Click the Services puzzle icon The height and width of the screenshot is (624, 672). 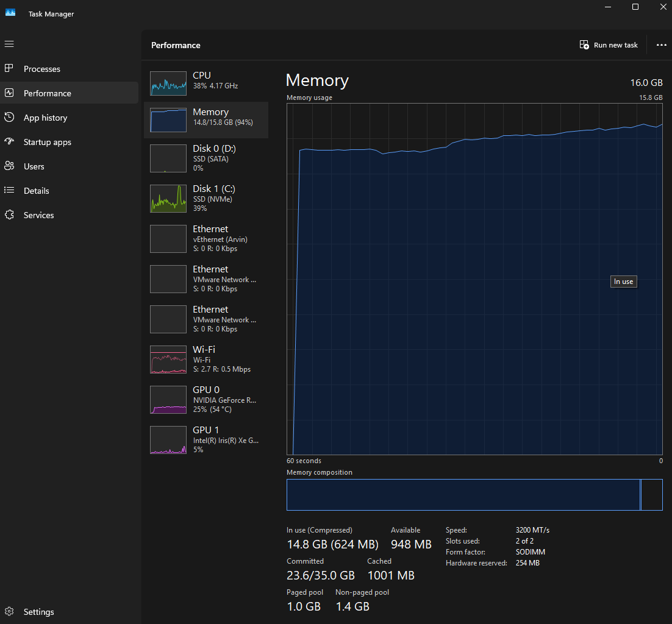(9, 214)
